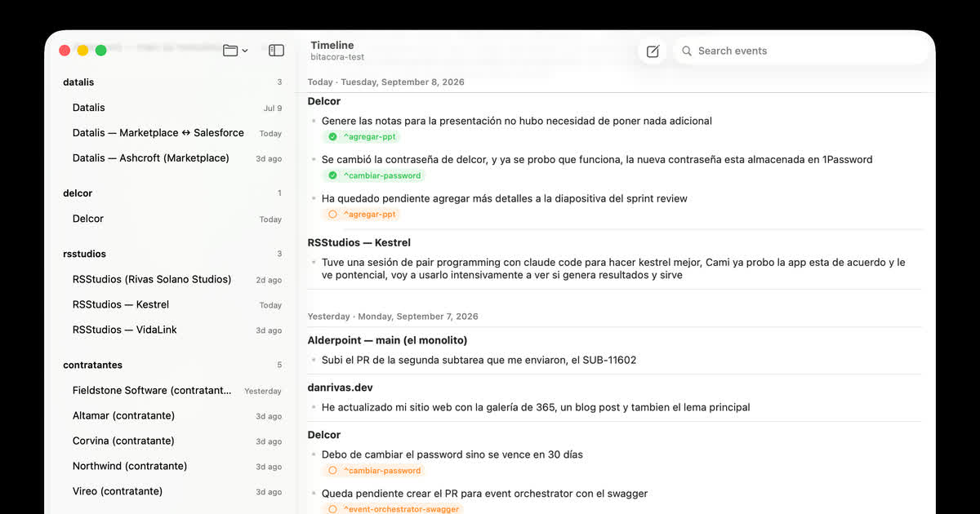Click entry about diapositiva del sprint review

[505, 198]
